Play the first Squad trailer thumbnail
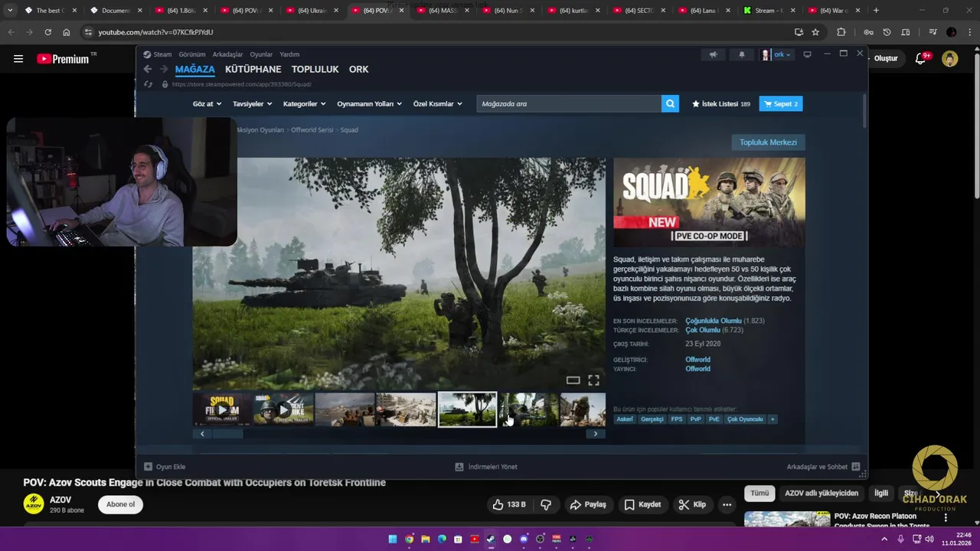The height and width of the screenshot is (551, 980). click(222, 409)
